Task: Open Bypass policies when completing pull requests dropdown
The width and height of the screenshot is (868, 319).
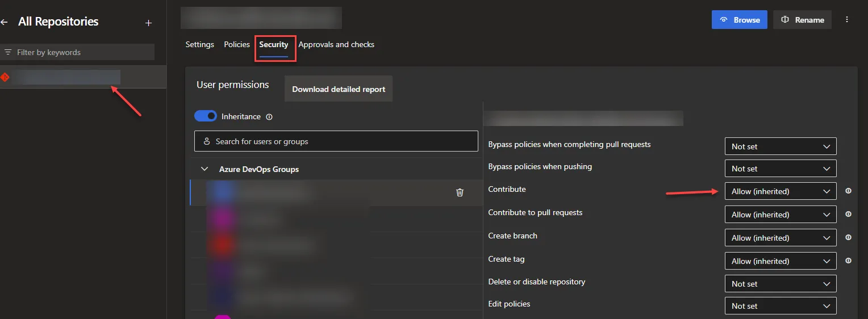Action: [781, 146]
